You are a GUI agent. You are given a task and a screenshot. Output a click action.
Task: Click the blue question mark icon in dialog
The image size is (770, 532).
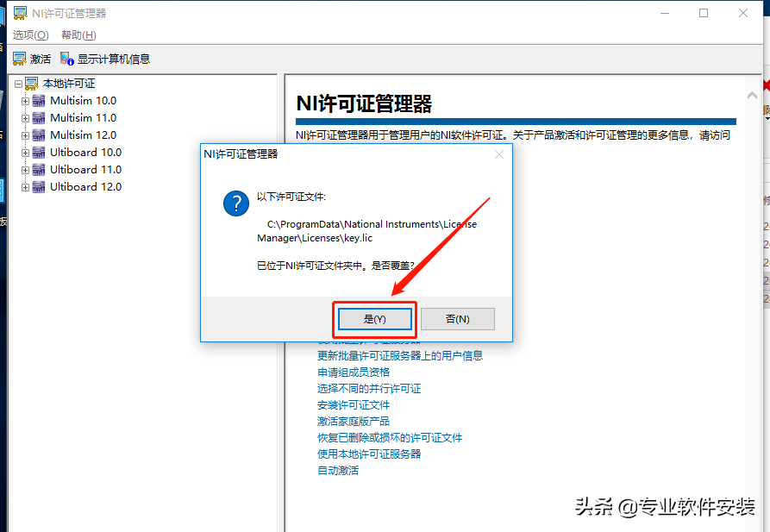point(235,204)
